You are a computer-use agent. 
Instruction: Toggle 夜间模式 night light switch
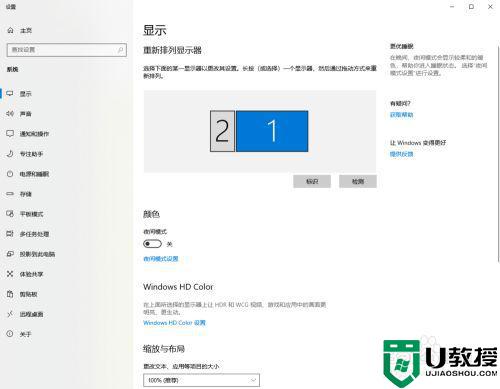click(152, 244)
